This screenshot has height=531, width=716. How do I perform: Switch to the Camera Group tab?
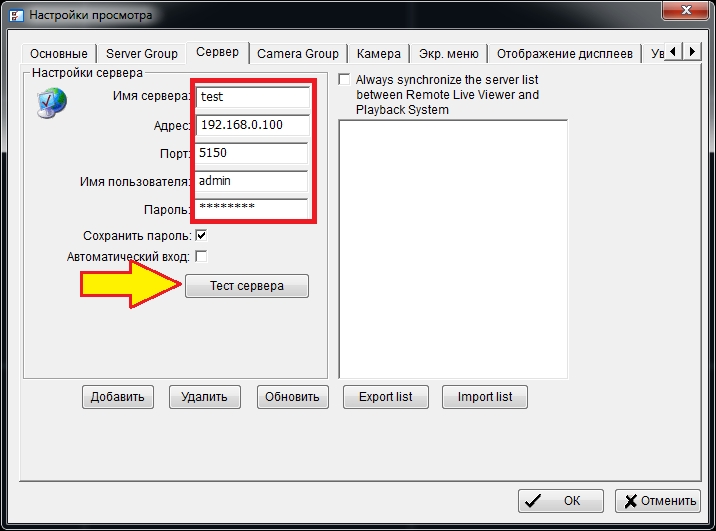point(298,54)
